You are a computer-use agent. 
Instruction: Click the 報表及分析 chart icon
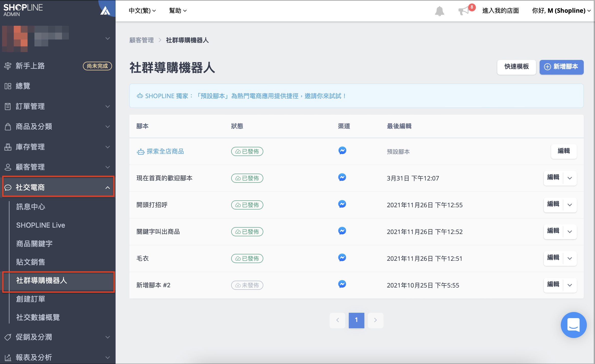[x=8, y=358]
